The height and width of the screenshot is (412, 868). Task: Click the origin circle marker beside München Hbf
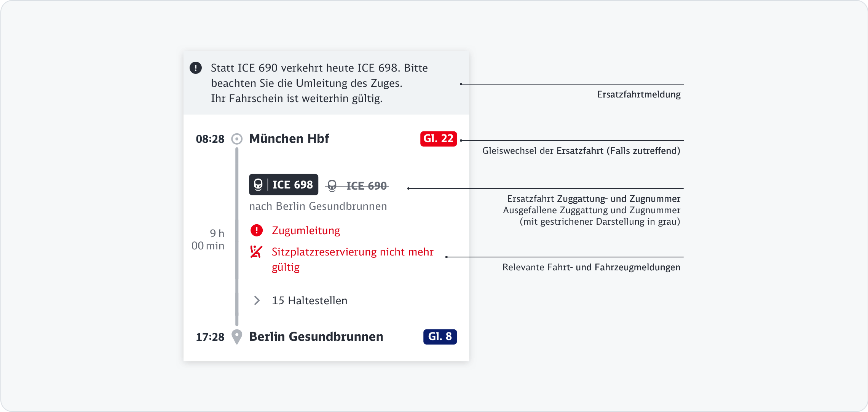(x=237, y=139)
